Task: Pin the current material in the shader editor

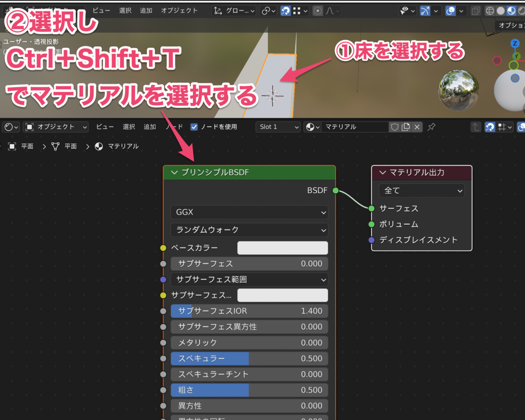Action: click(x=431, y=127)
